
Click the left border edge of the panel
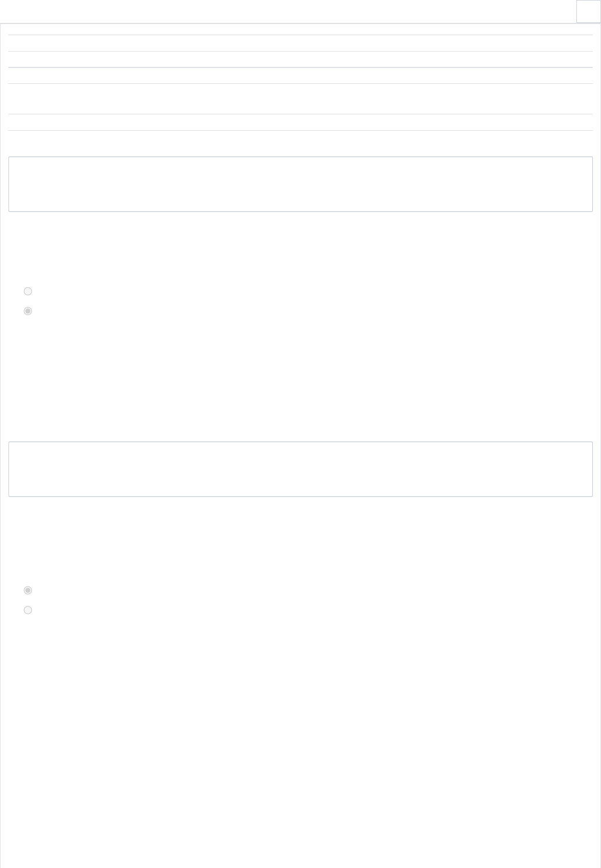coord(1,446)
